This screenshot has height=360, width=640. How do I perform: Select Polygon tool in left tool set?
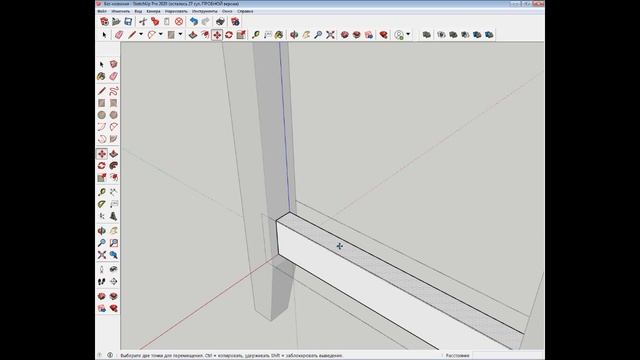tap(113, 115)
